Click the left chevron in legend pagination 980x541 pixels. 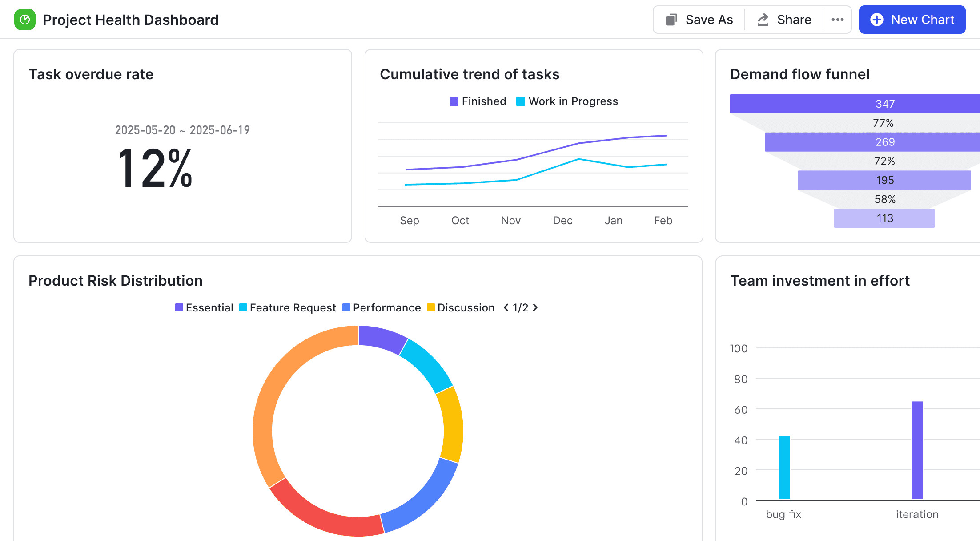(506, 307)
